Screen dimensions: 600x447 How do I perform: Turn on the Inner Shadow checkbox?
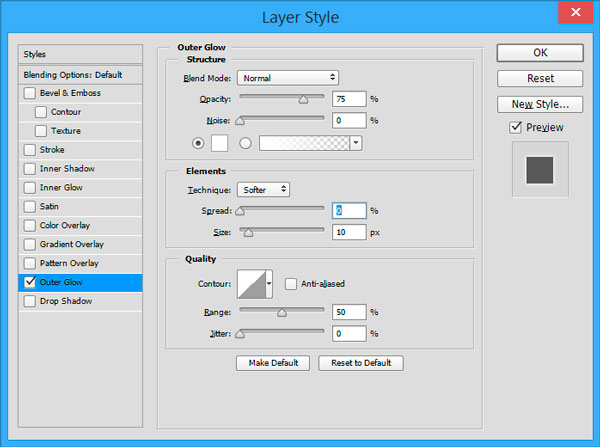(30, 169)
